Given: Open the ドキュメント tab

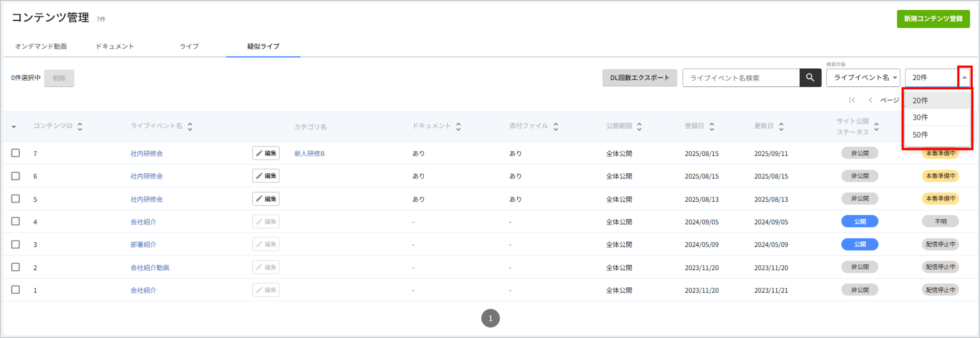Looking at the screenshot, I should 115,46.
